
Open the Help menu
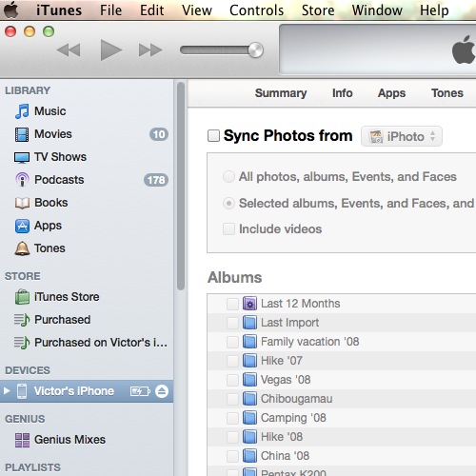coord(434,10)
